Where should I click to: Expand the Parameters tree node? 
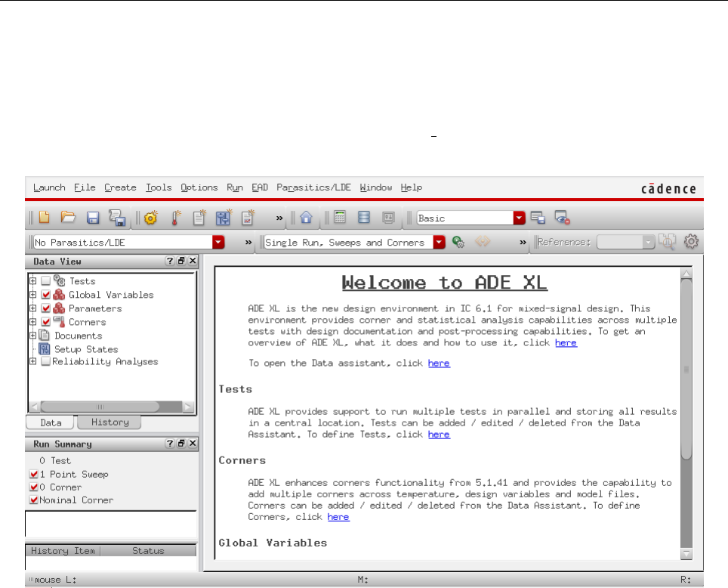pyautogui.click(x=32, y=308)
